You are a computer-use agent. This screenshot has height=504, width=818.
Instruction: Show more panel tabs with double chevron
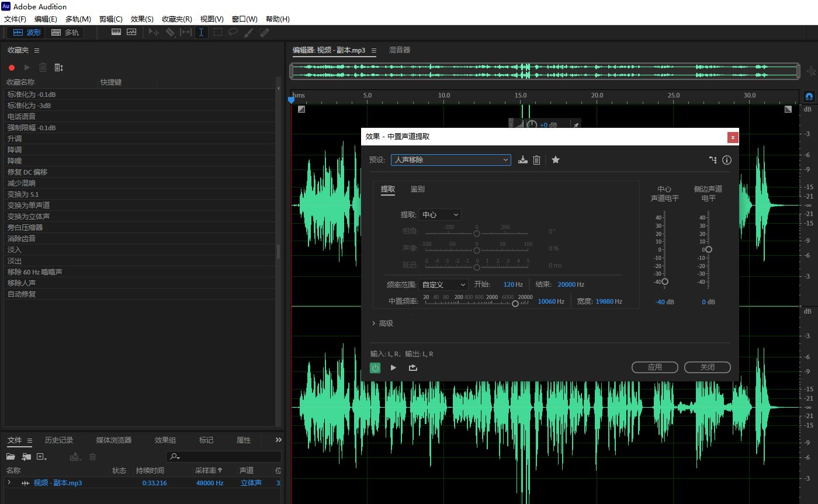tap(278, 440)
